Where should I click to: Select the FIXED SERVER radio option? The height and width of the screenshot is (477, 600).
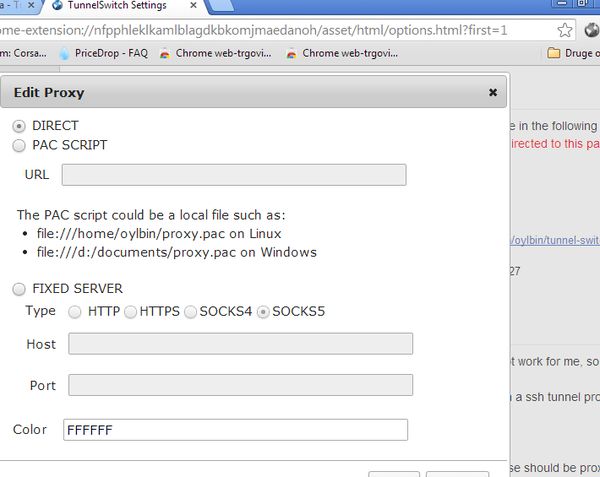coord(19,289)
